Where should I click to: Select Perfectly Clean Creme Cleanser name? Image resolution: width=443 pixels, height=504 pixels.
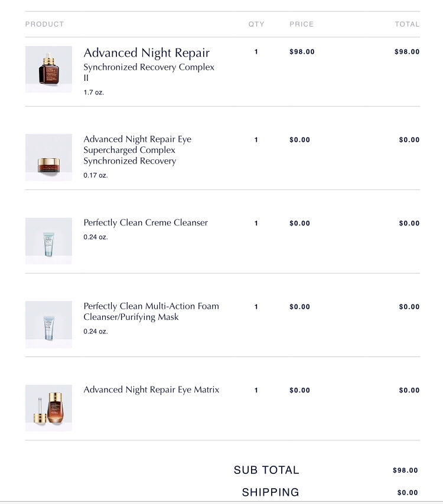click(146, 222)
